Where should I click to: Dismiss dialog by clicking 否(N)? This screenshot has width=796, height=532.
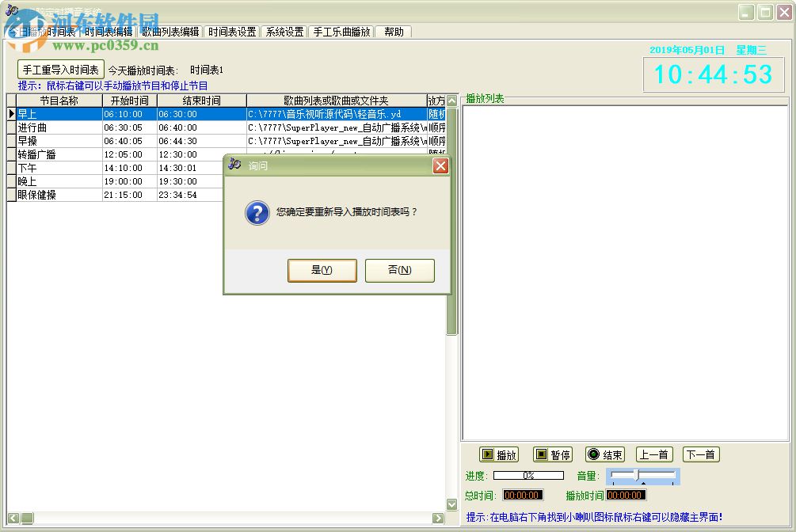click(x=399, y=270)
